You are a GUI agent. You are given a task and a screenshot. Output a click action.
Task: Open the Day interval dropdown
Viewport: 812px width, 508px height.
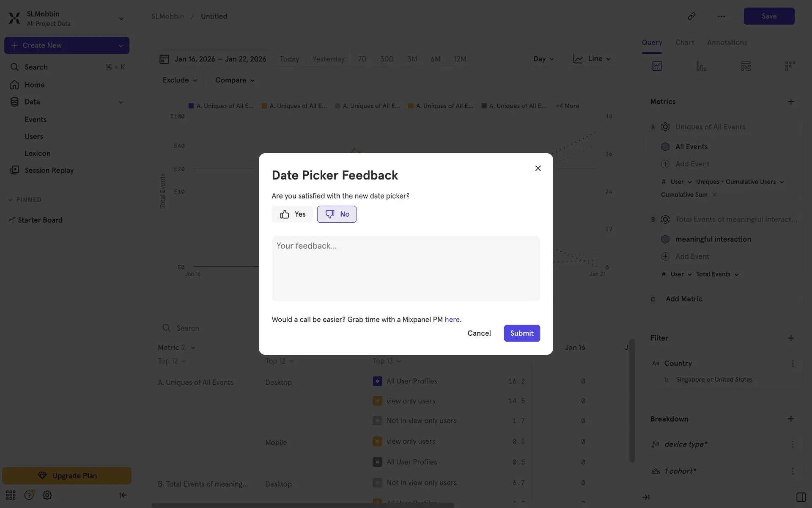point(543,59)
